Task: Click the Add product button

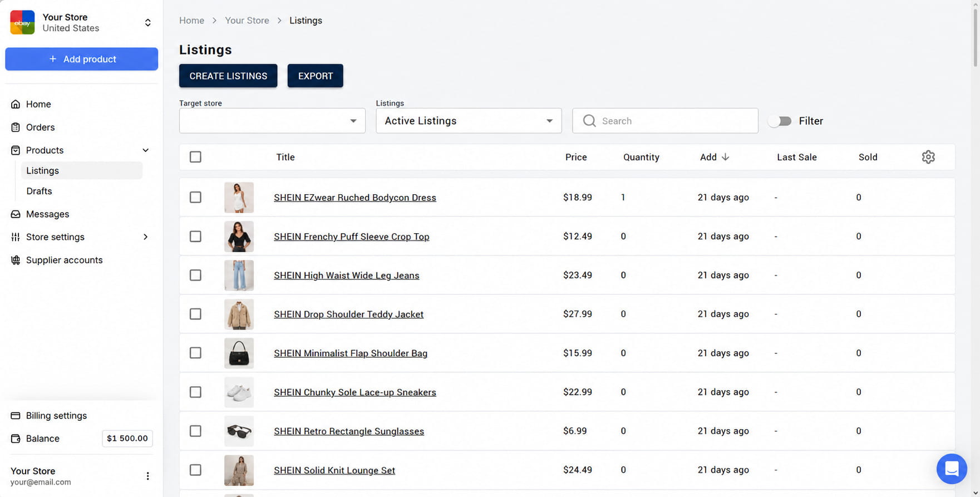Action: click(82, 59)
